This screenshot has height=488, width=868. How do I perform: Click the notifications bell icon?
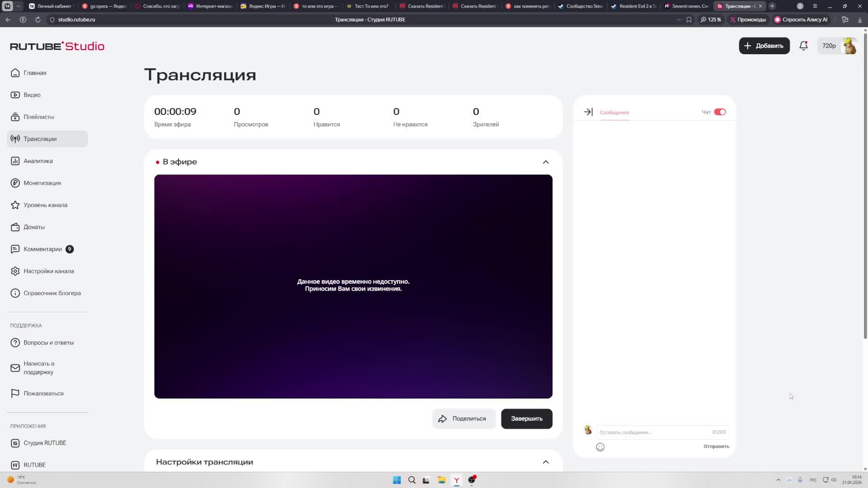pos(803,46)
